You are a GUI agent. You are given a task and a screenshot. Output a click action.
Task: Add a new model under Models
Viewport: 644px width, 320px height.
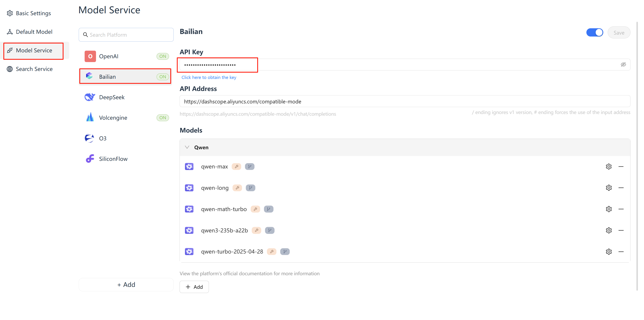point(194,287)
